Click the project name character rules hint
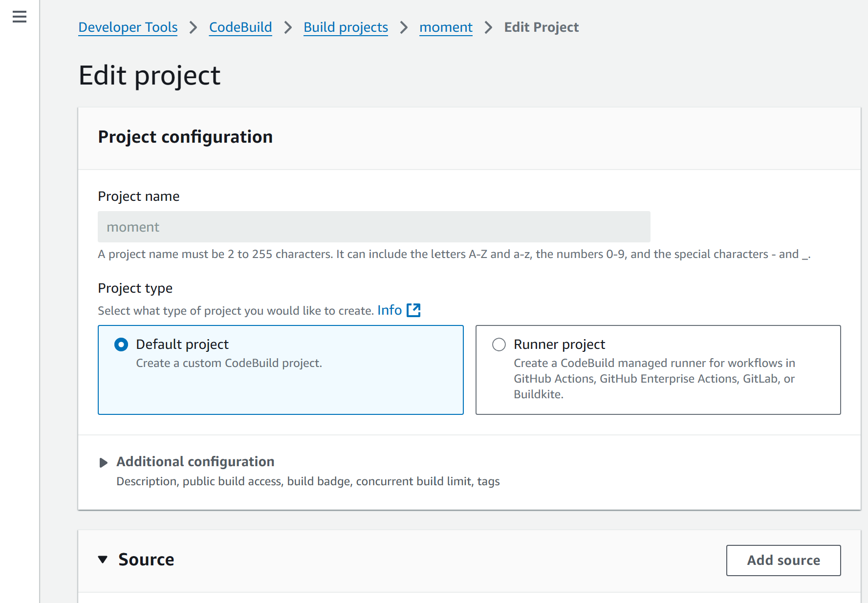The image size is (868, 603). pyautogui.click(x=454, y=254)
